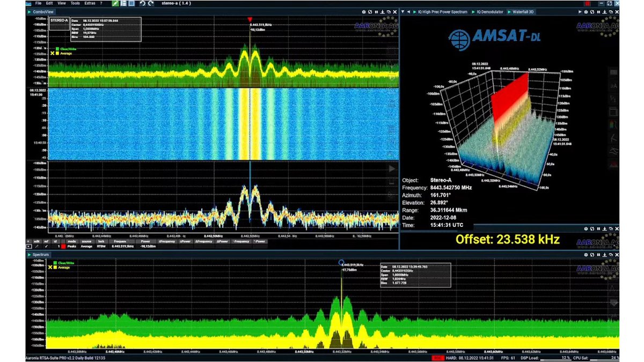Image resolution: width=644 pixels, height=362 pixels.
Task: Click the red REC indicator in status bar
Action: pyautogui.click(x=437, y=358)
